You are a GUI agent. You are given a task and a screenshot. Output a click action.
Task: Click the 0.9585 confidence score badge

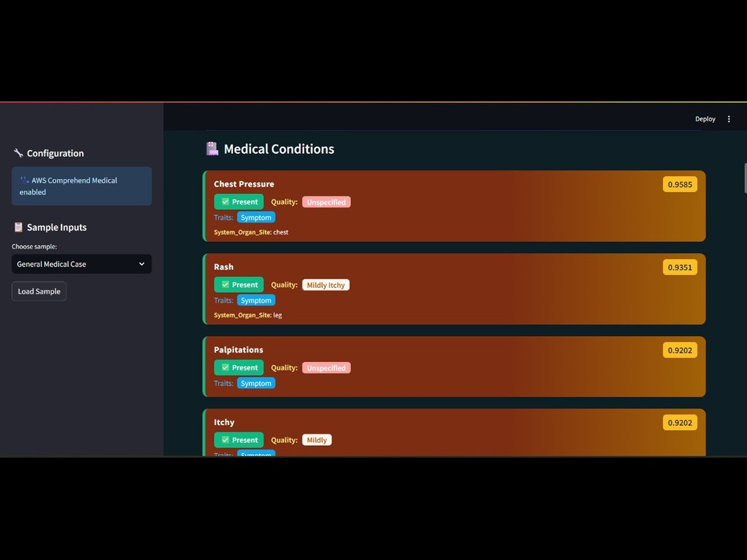680,184
